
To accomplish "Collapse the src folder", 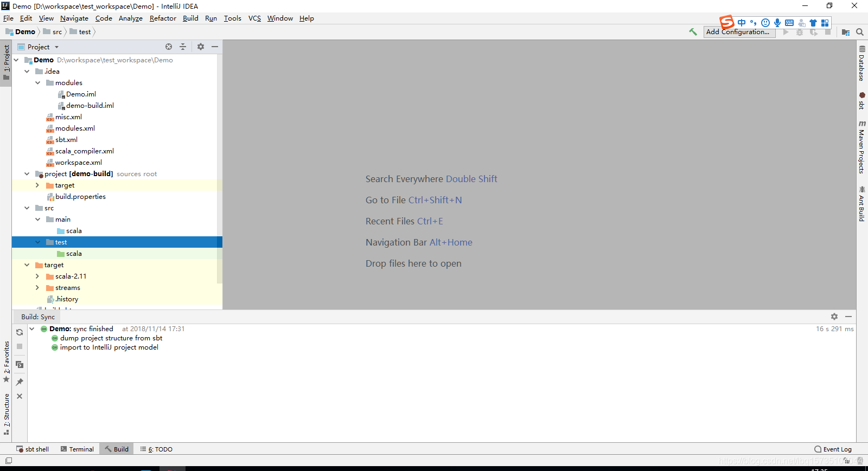I will click(27, 208).
